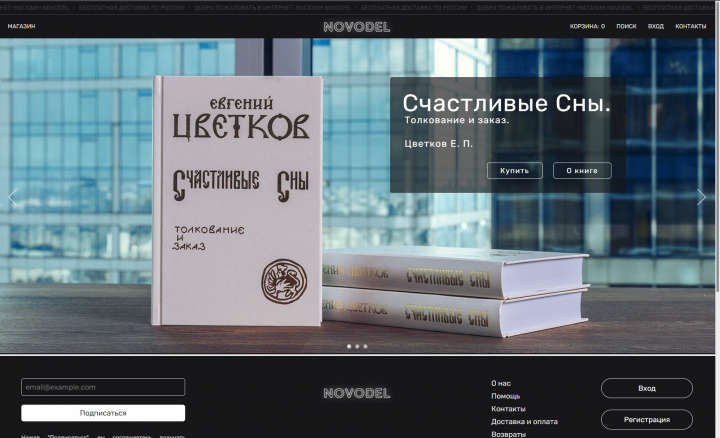Focus the email@example.com input field
The height and width of the screenshot is (438, 720).
point(103,387)
